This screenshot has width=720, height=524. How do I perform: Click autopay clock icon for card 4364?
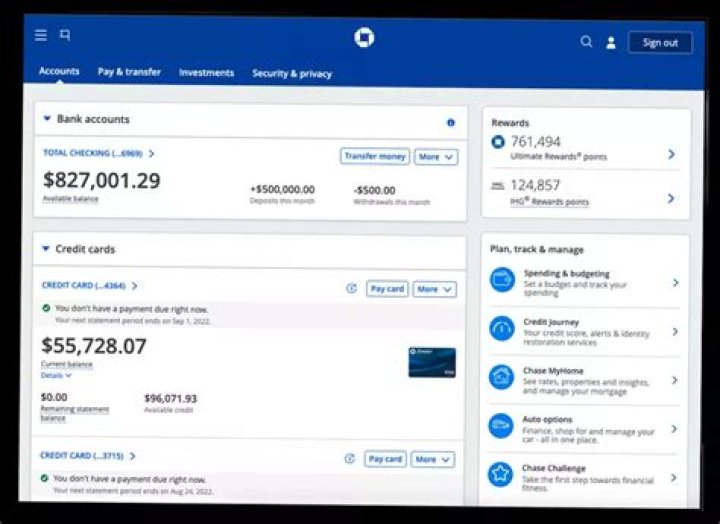352,288
